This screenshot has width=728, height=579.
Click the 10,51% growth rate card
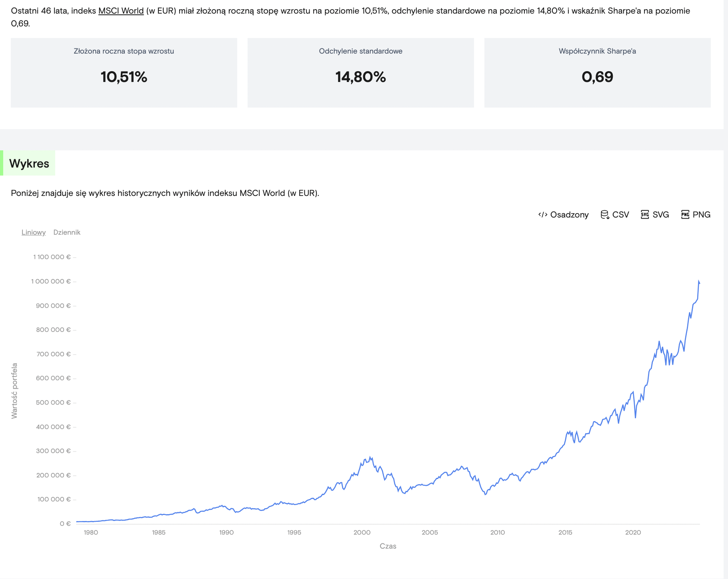point(124,73)
